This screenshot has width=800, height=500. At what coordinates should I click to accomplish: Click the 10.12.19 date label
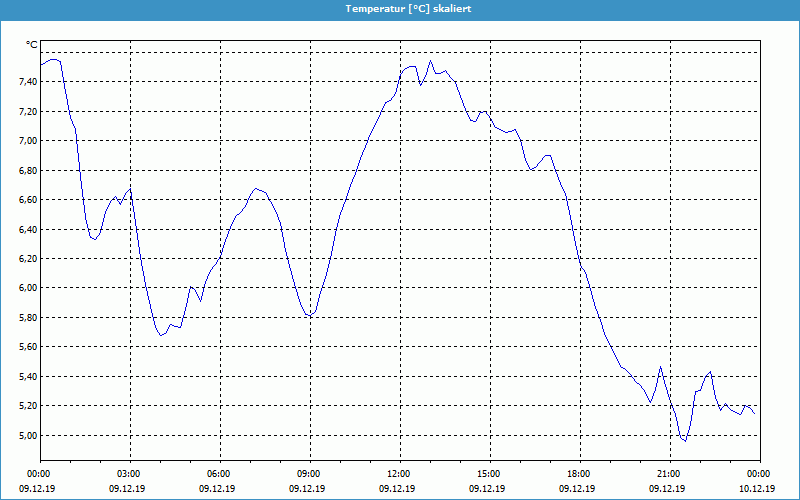[759, 489]
